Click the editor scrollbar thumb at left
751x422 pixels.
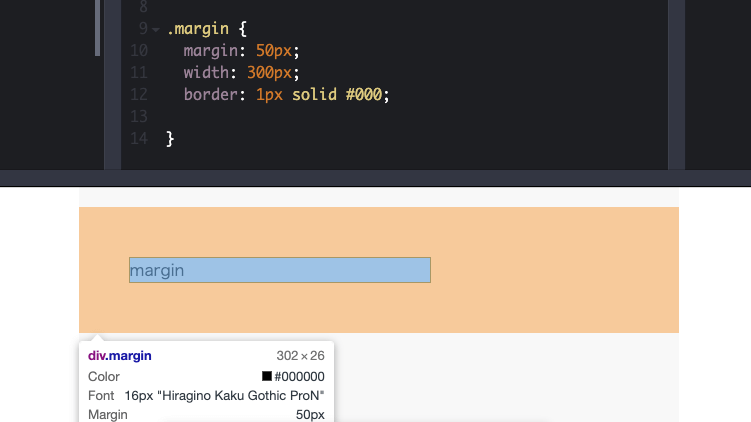tap(97, 27)
